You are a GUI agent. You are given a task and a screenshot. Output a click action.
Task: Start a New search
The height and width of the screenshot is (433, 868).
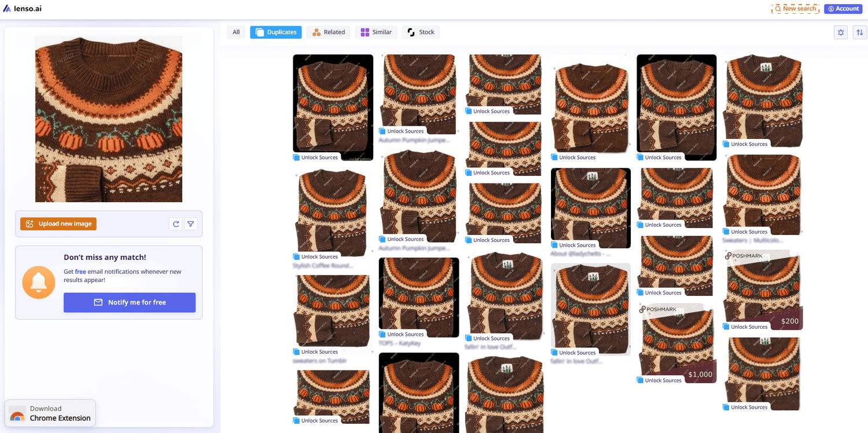coord(796,9)
